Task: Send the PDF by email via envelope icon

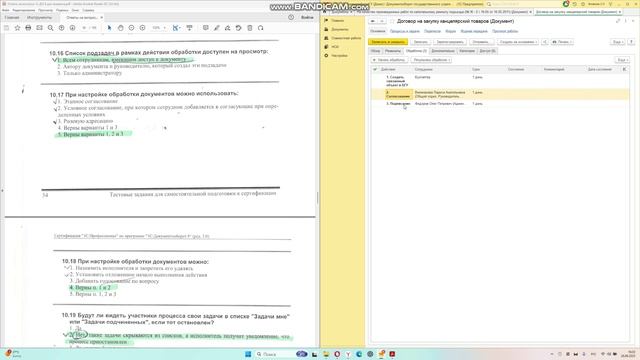Action: pyautogui.click(x=39, y=28)
